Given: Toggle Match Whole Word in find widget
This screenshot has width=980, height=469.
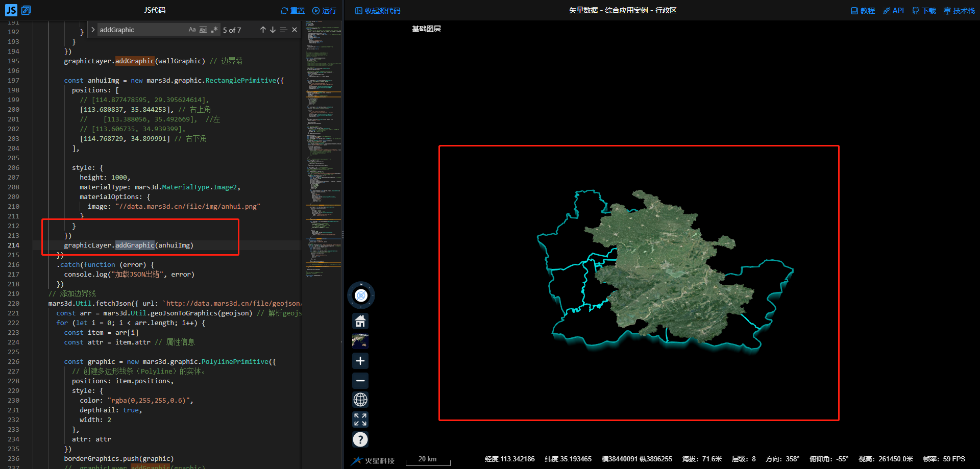Looking at the screenshot, I should click(x=203, y=30).
